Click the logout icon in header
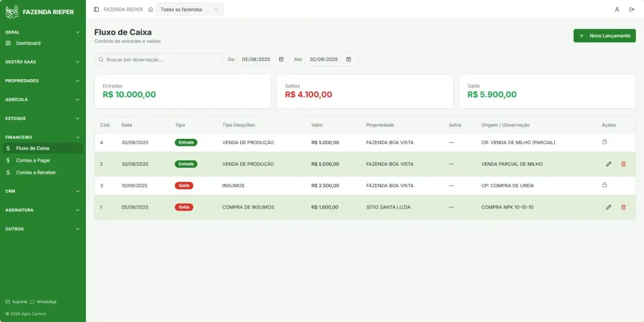The width and height of the screenshot is (644, 322). coord(632,9)
